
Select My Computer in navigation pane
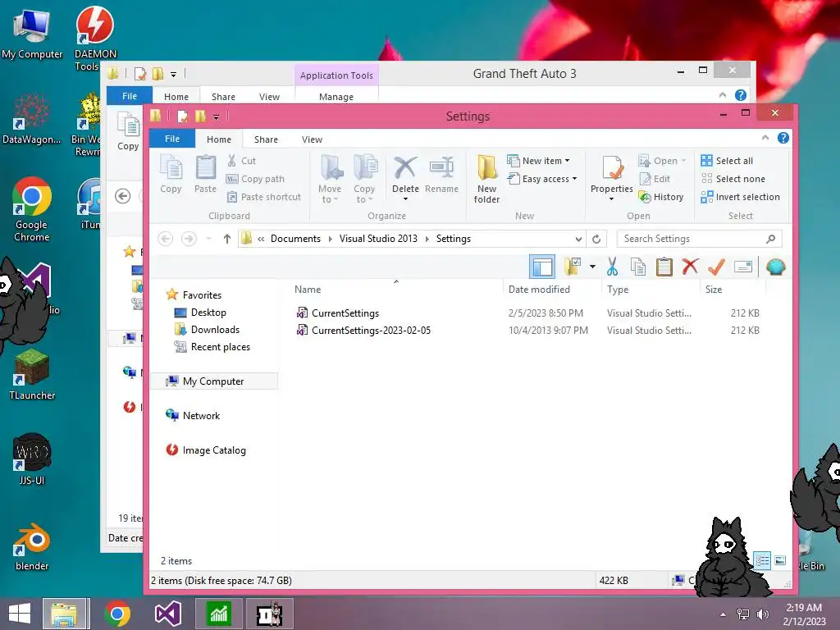coord(213,381)
